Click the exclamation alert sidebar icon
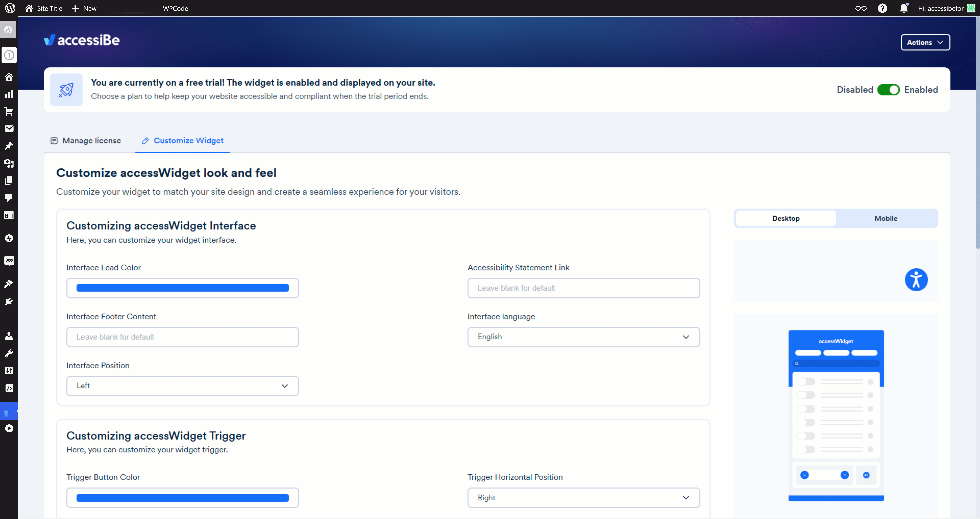The image size is (980, 519). pyautogui.click(x=9, y=55)
